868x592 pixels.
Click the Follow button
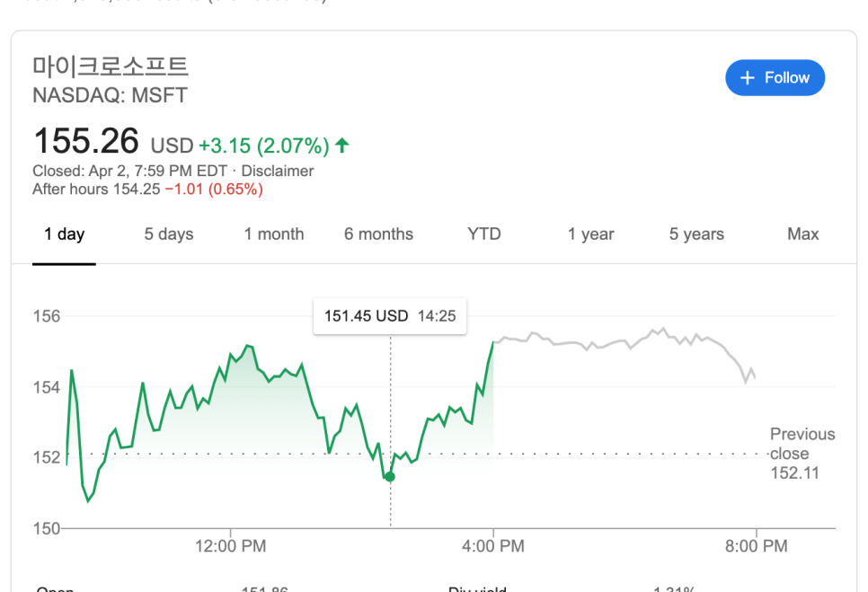click(775, 78)
